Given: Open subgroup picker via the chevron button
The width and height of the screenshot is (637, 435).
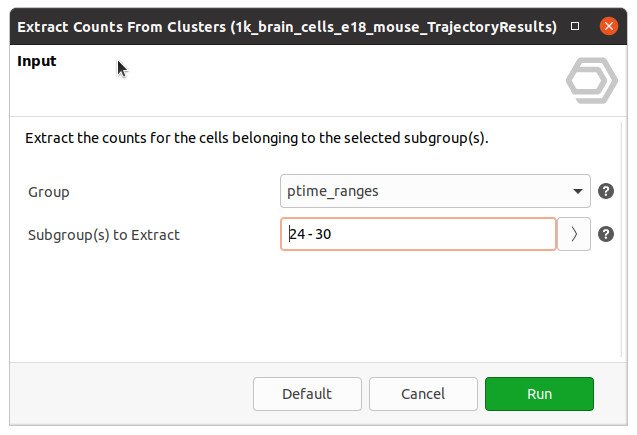Looking at the screenshot, I should (574, 235).
